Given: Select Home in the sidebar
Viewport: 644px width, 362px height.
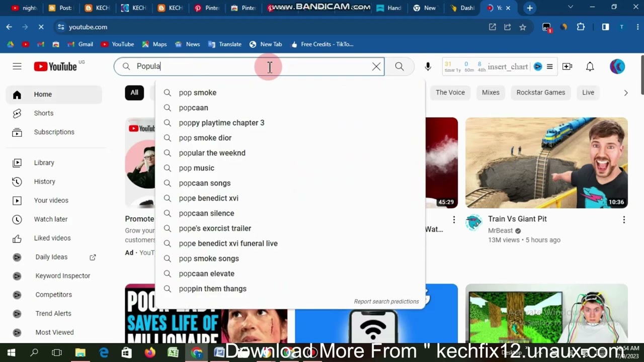Looking at the screenshot, I should tap(54, 95).
